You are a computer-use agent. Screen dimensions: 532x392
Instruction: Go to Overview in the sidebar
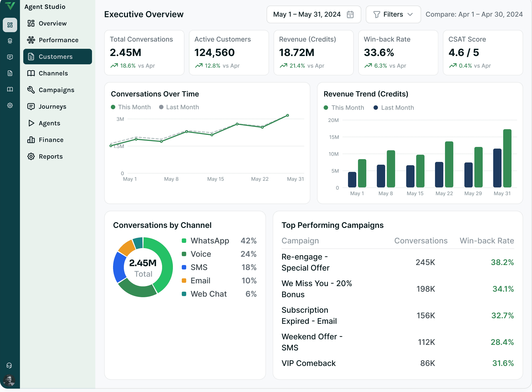(58, 23)
